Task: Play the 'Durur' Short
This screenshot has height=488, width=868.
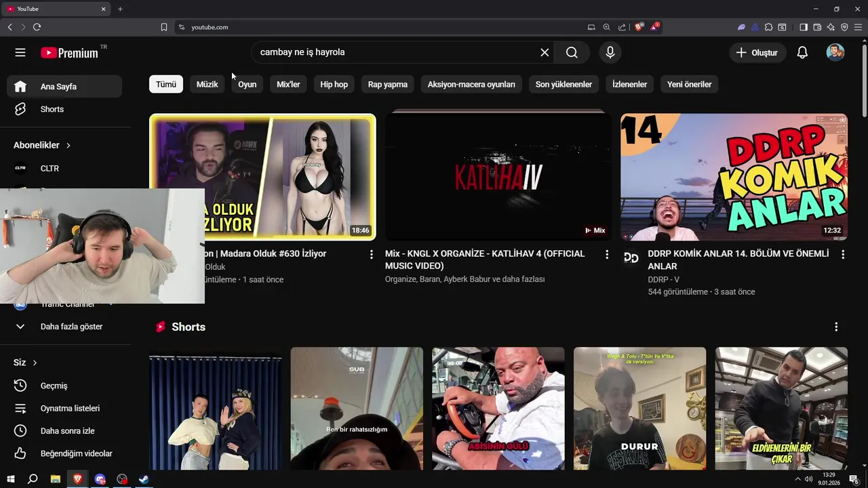Action: click(639, 409)
